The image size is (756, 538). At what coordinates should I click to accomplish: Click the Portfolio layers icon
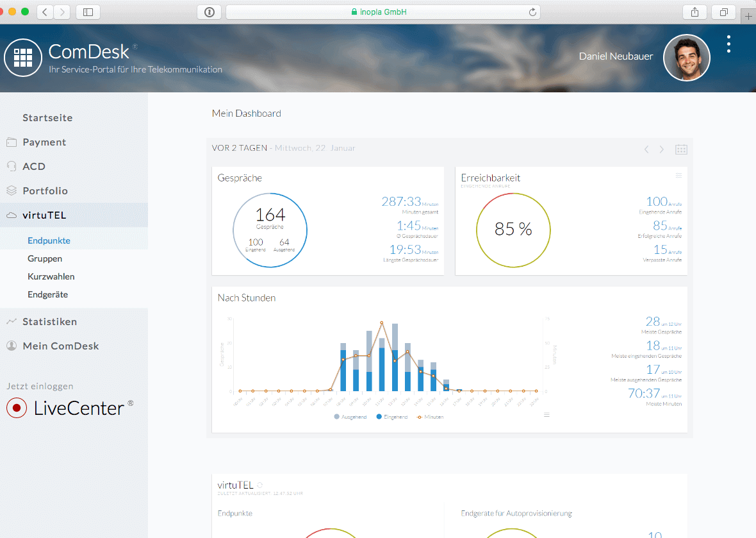(12, 190)
